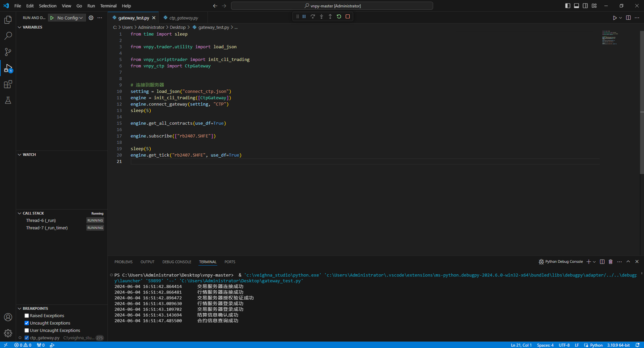This screenshot has height=348, width=644.
Task: Restart debugging with green circular arrow
Action: [x=339, y=17]
